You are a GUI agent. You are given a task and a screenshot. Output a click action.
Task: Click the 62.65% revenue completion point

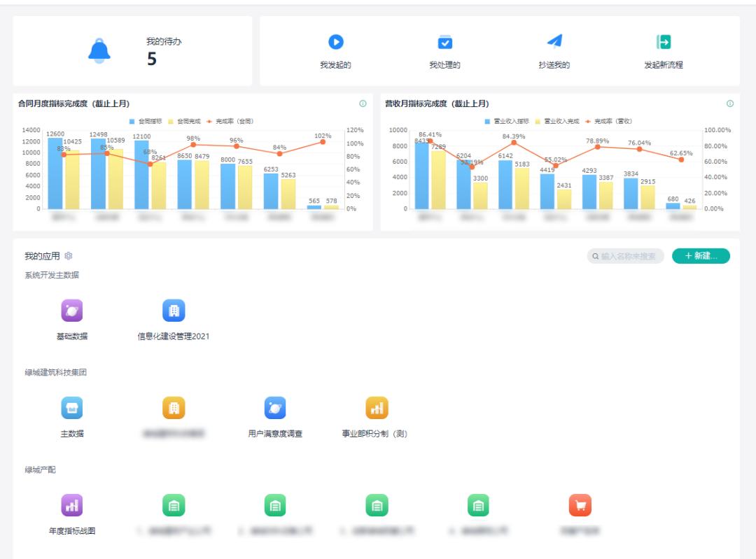coord(681,160)
